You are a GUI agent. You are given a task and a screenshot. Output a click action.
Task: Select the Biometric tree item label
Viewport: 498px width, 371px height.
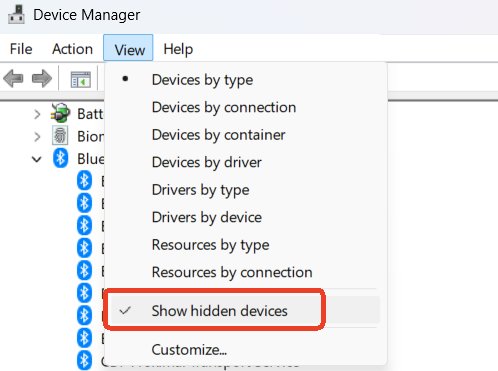(90, 136)
